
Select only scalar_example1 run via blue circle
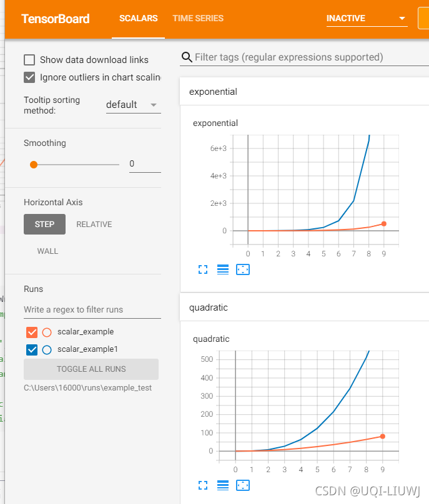point(47,350)
